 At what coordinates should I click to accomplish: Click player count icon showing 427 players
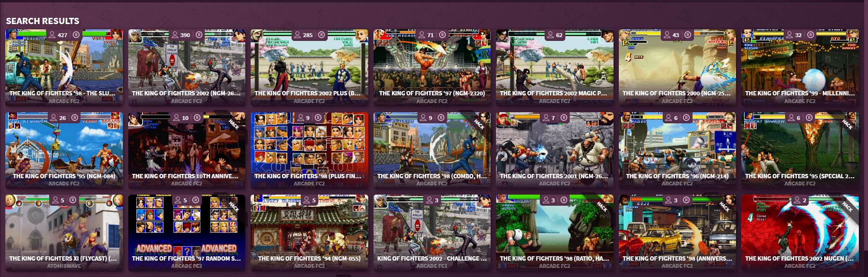pos(52,35)
